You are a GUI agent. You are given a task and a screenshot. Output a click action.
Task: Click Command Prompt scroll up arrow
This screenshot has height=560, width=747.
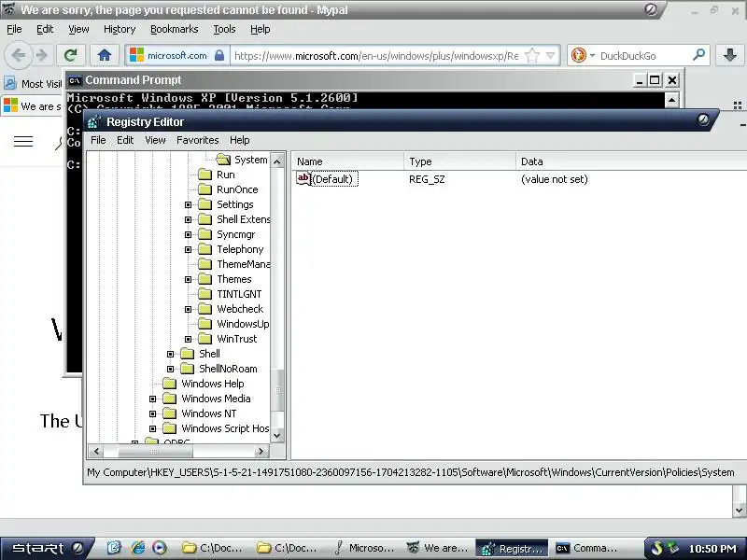click(x=671, y=100)
